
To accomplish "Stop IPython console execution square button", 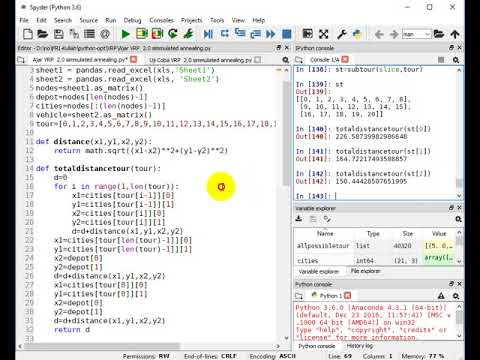I will (x=441, y=60).
